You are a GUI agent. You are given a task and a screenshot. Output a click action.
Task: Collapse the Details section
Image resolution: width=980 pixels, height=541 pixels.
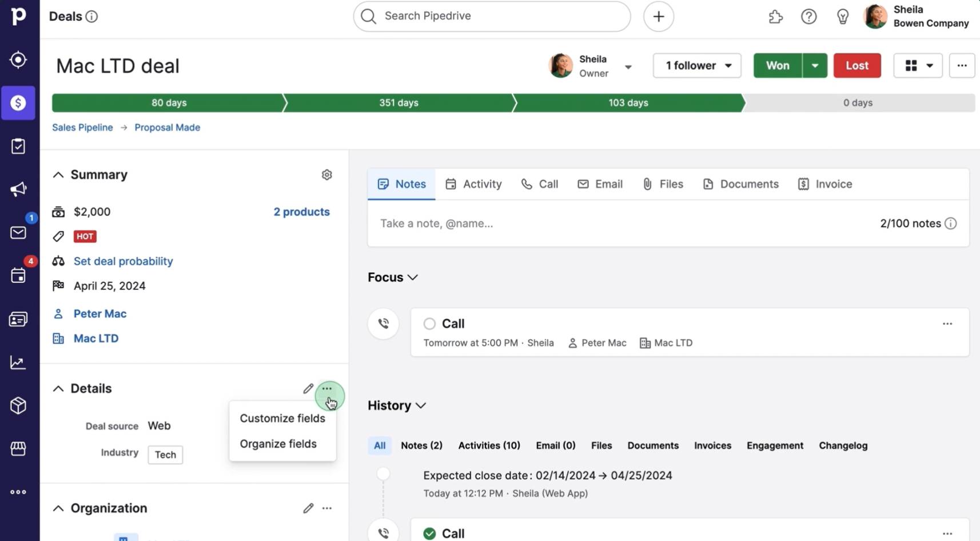(58, 388)
